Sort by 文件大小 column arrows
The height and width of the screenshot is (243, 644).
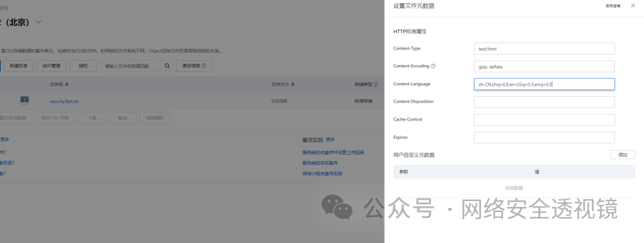(x=293, y=84)
